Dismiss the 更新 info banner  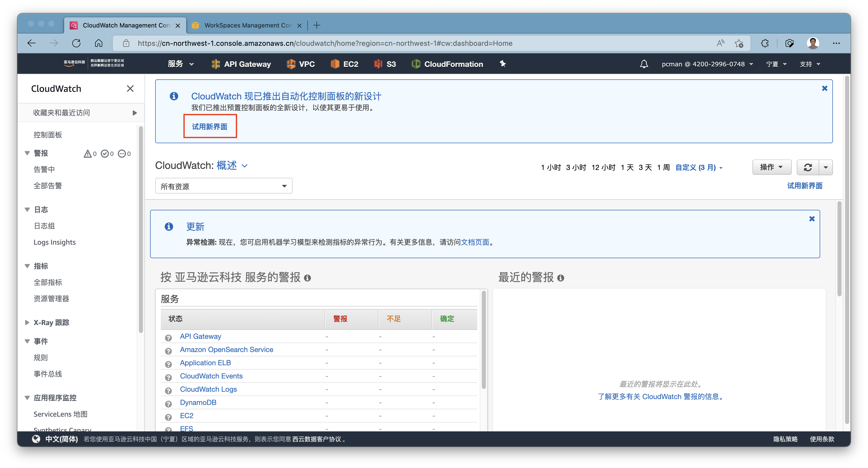point(812,219)
